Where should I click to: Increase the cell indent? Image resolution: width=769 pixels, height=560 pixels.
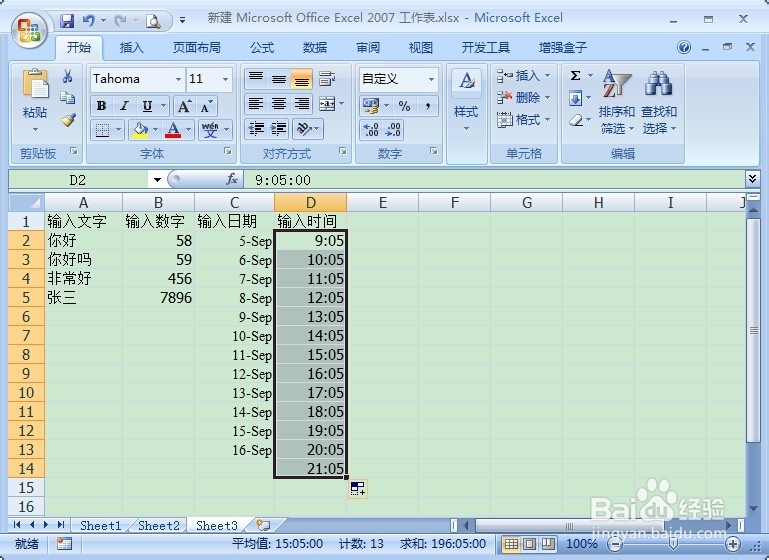[279, 129]
